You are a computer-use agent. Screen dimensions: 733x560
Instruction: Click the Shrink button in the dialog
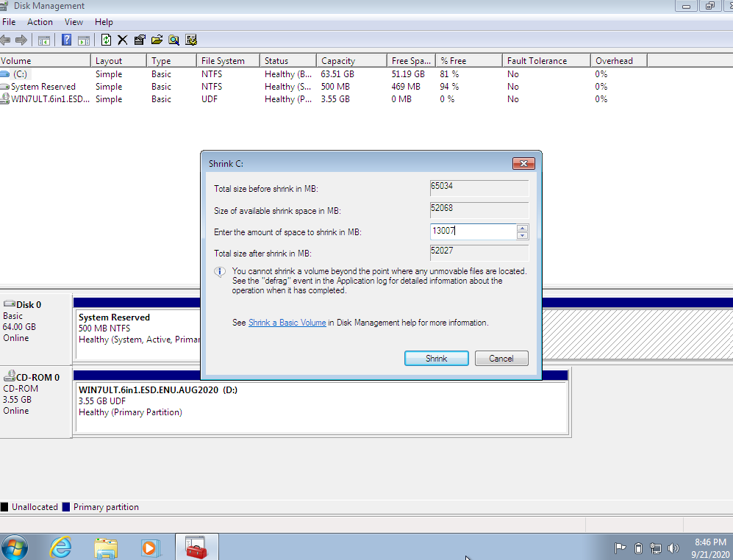click(x=436, y=358)
